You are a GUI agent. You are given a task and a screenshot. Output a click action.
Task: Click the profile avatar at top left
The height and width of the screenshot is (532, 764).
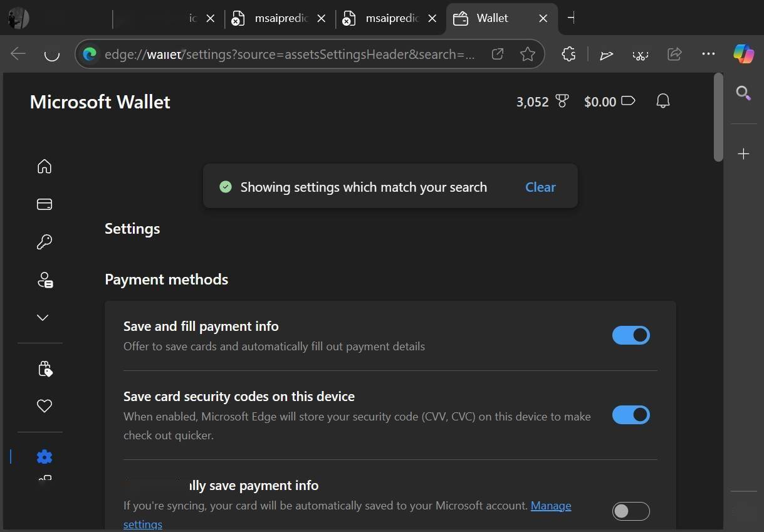[18, 18]
